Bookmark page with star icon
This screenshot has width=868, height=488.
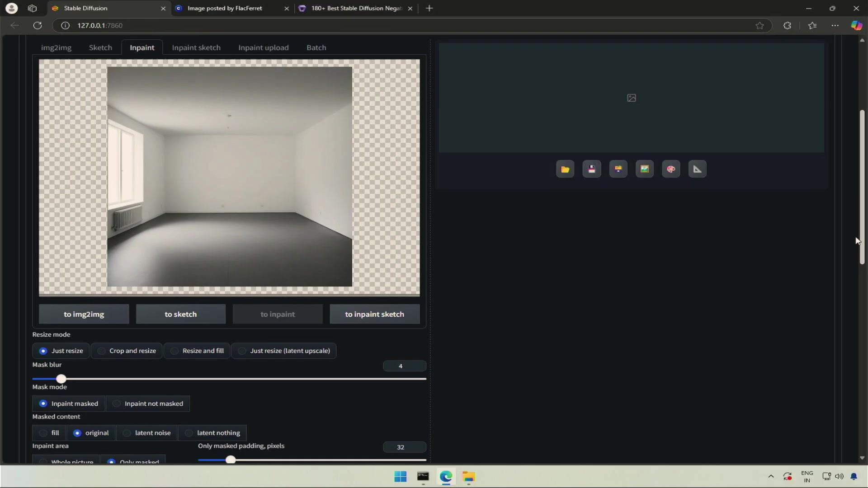pos(759,25)
